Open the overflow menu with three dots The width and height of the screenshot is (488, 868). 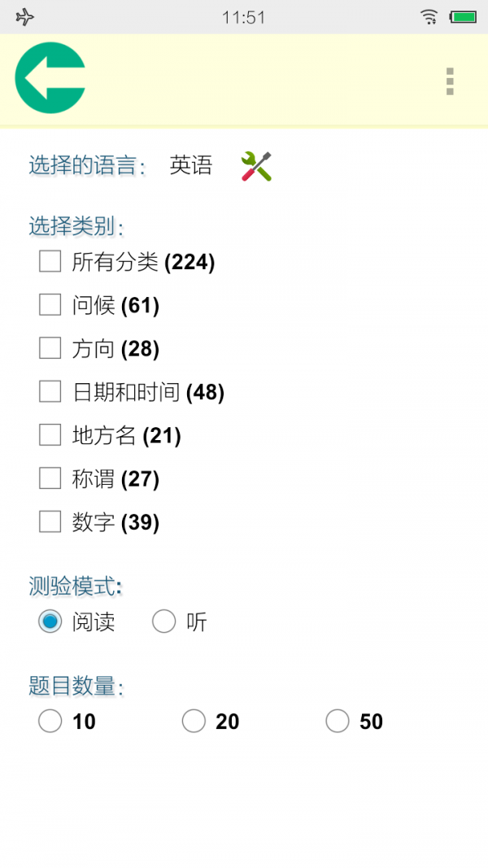(x=450, y=81)
